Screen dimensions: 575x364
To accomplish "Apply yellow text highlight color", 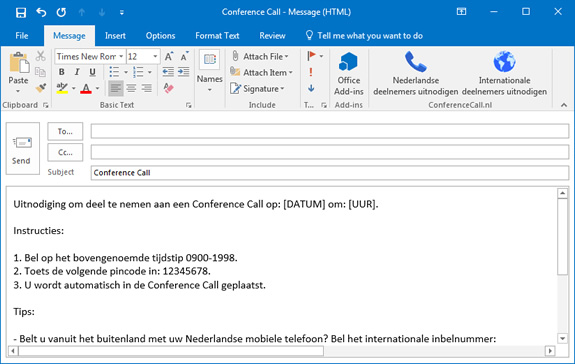I will (62, 88).
